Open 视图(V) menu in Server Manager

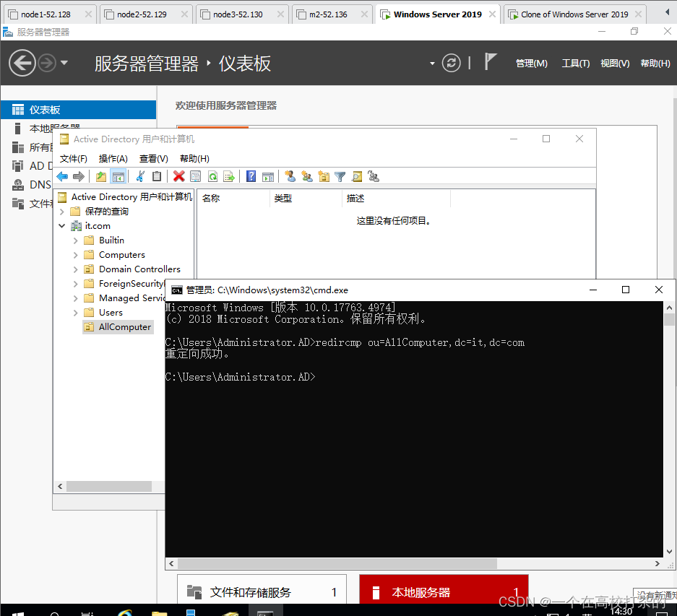click(x=615, y=63)
